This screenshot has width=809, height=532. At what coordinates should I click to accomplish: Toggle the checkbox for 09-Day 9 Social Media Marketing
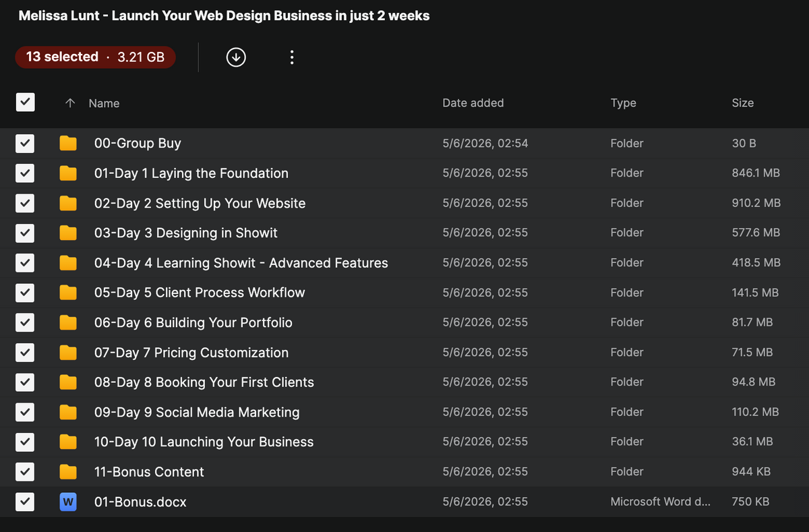point(25,412)
